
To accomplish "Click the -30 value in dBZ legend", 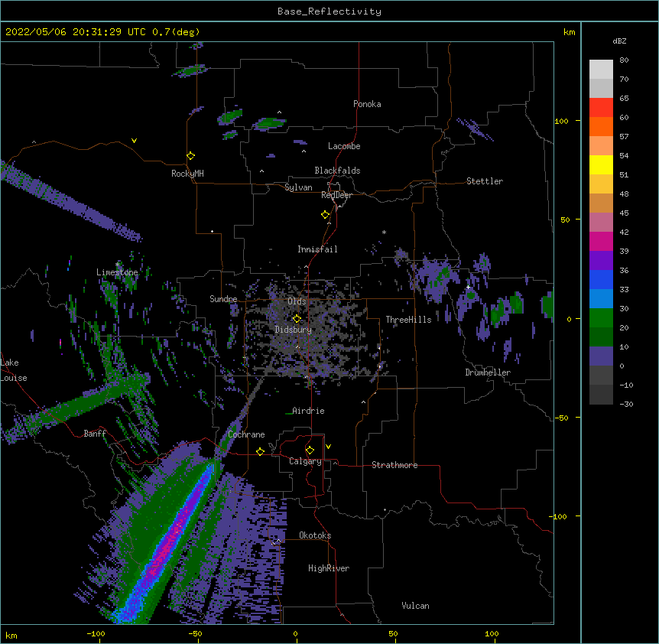I will point(626,404).
